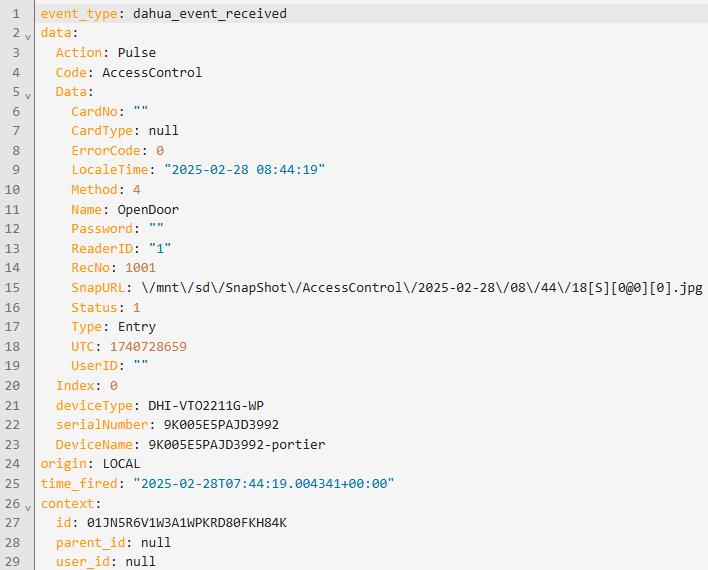Click line number 15 in the gutter
This screenshot has height=570, width=708.
coord(13,288)
